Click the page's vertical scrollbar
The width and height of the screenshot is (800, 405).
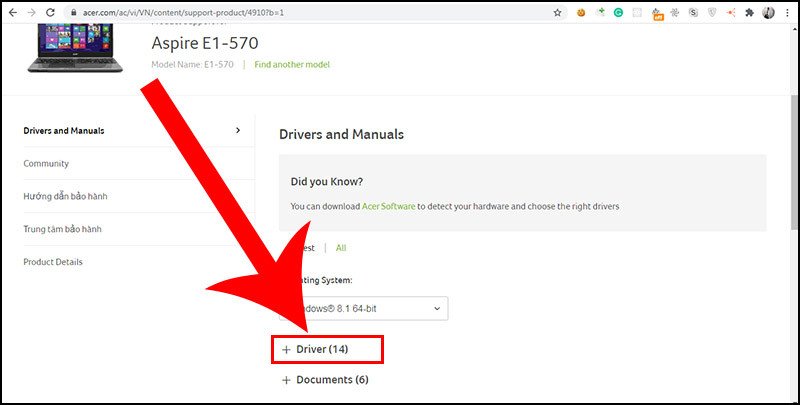pyautogui.click(x=794, y=163)
